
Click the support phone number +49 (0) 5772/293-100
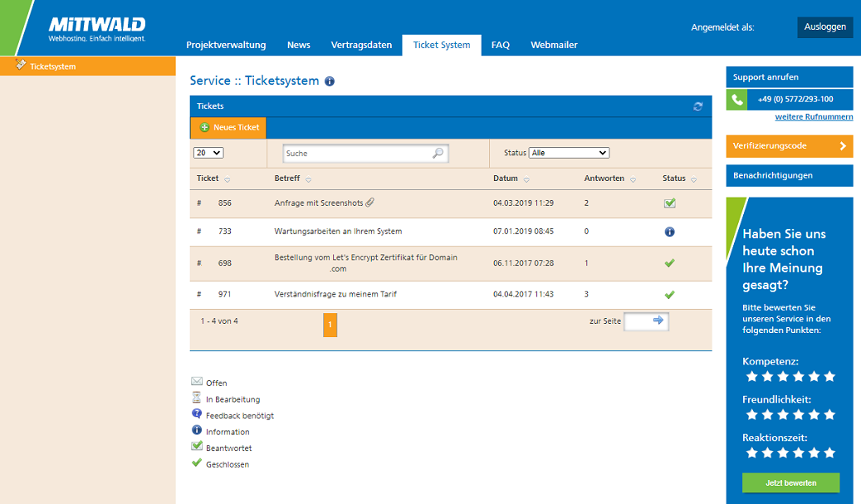coord(795,100)
